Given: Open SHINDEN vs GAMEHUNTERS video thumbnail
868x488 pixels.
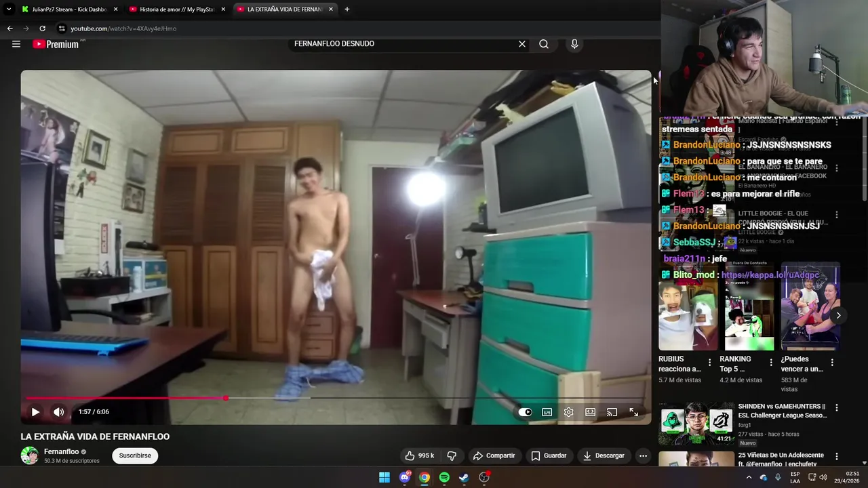Looking at the screenshot, I should tap(696, 424).
